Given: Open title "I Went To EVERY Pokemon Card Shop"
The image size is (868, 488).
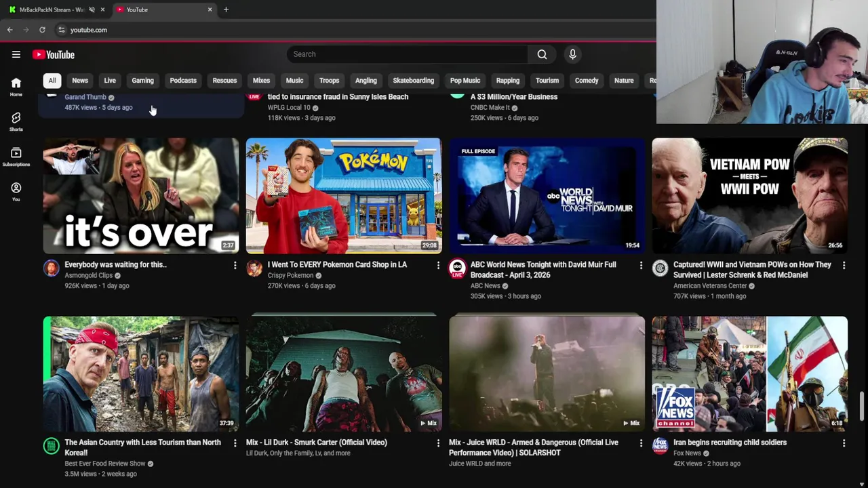Looking at the screenshot, I should coord(337,265).
